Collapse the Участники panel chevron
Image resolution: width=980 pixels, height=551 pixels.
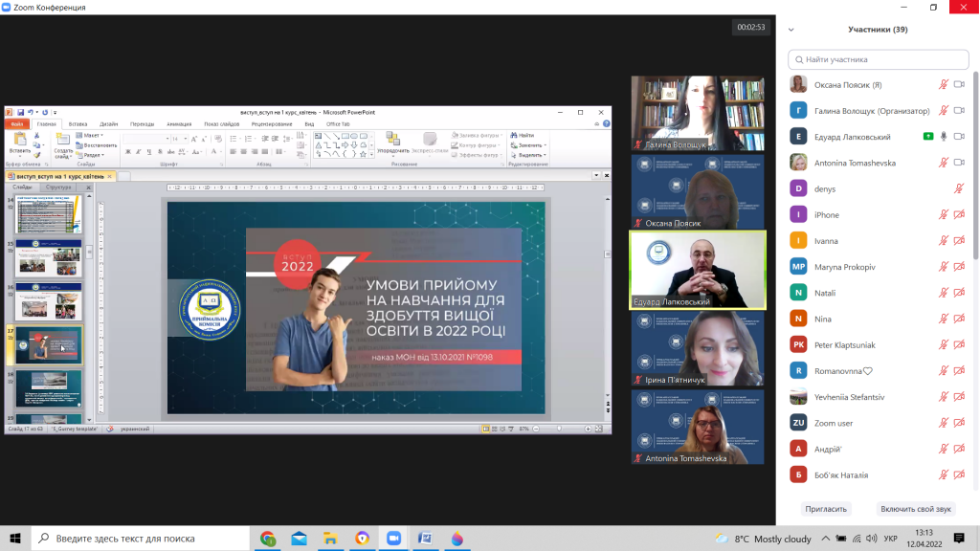tap(791, 30)
